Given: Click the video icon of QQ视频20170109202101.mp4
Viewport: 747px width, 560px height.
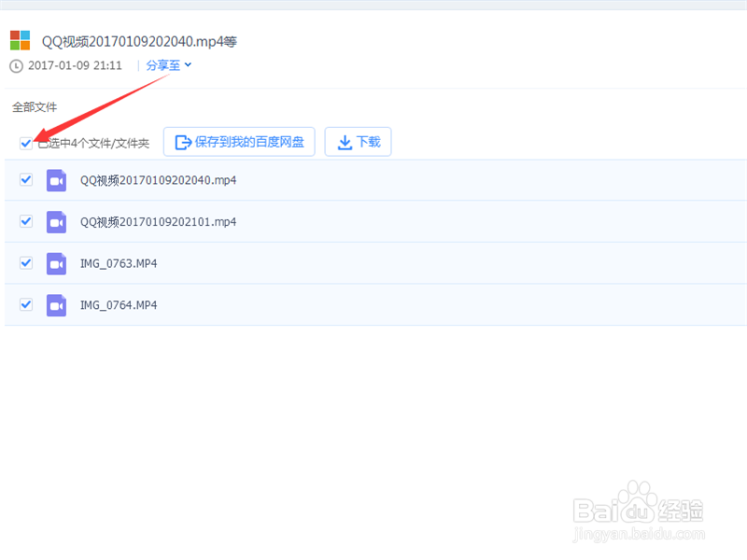Looking at the screenshot, I should (56, 222).
